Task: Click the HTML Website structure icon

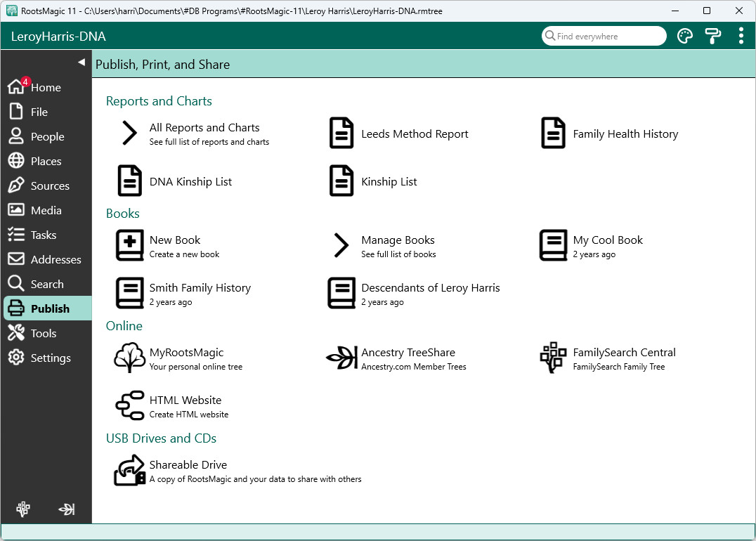Action: pyautogui.click(x=130, y=405)
